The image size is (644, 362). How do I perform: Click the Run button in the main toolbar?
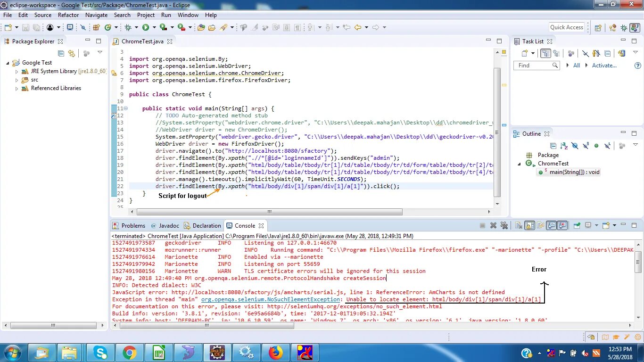click(146, 27)
